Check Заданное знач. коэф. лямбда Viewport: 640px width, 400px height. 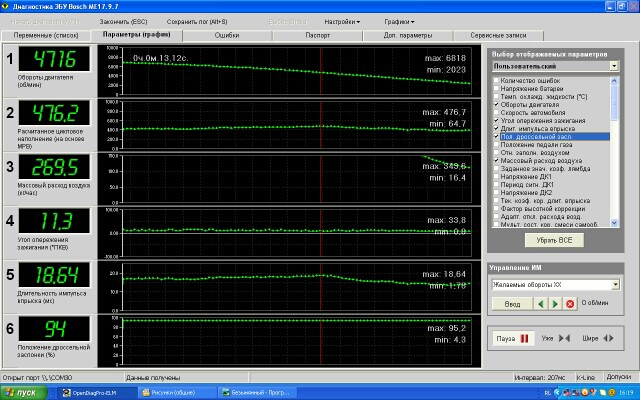[x=496, y=169]
